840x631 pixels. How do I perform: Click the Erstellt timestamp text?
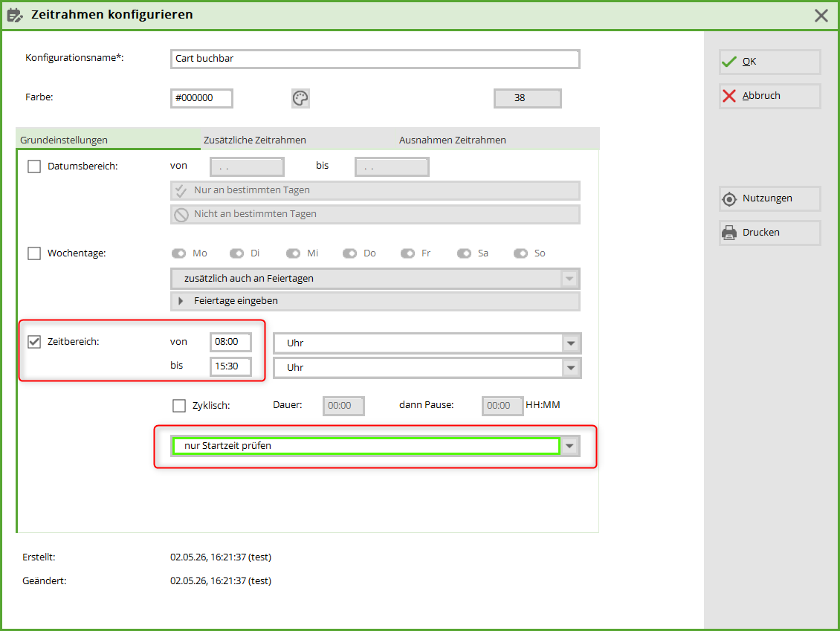pos(221,557)
